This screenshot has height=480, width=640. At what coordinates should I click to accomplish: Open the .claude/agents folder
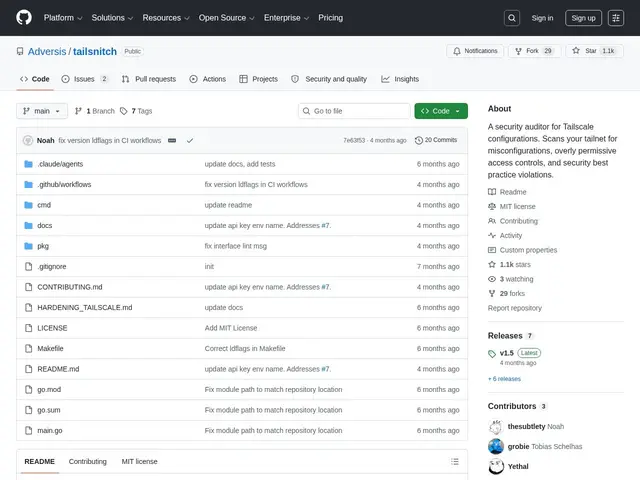pyautogui.click(x=60, y=164)
